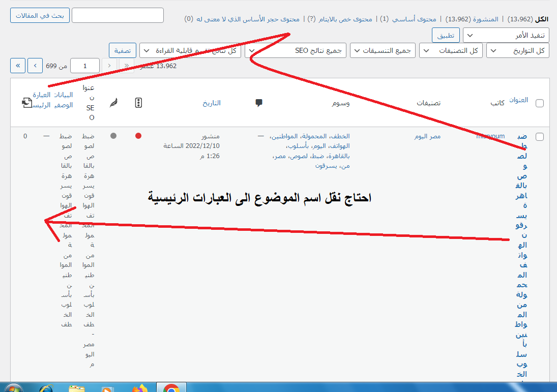Click the red SEO score dot
The image size is (557, 392).
pos(138,136)
